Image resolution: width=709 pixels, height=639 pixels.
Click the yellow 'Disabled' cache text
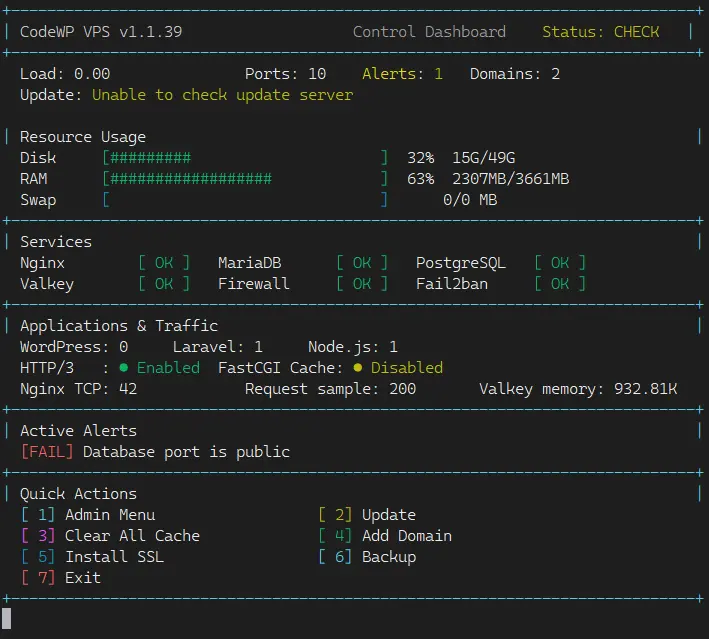click(x=407, y=368)
